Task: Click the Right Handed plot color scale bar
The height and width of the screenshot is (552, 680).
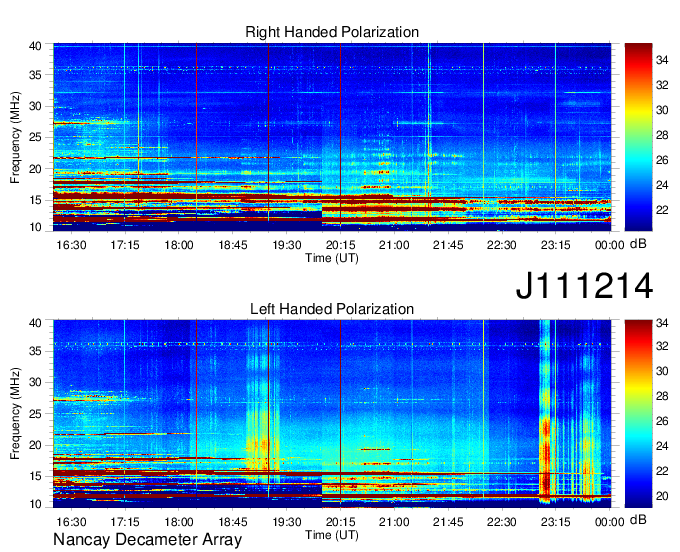Action: pyautogui.click(x=638, y=137)
